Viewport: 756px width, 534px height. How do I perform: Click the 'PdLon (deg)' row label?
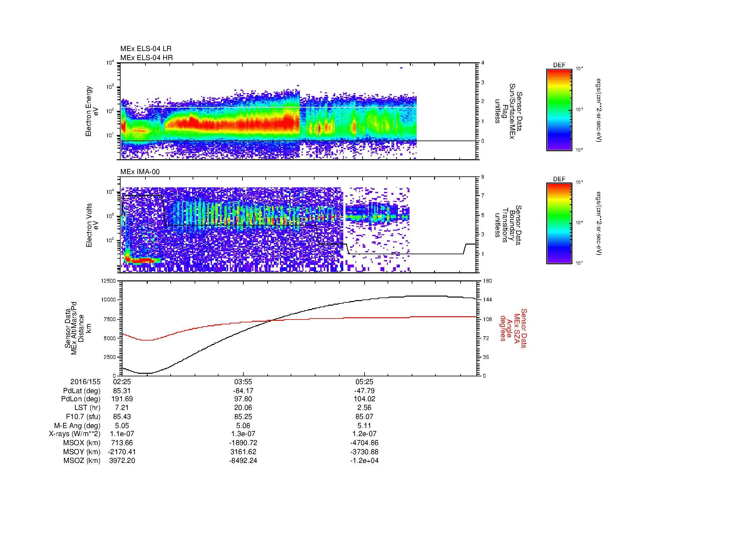[x=81, y=399]
